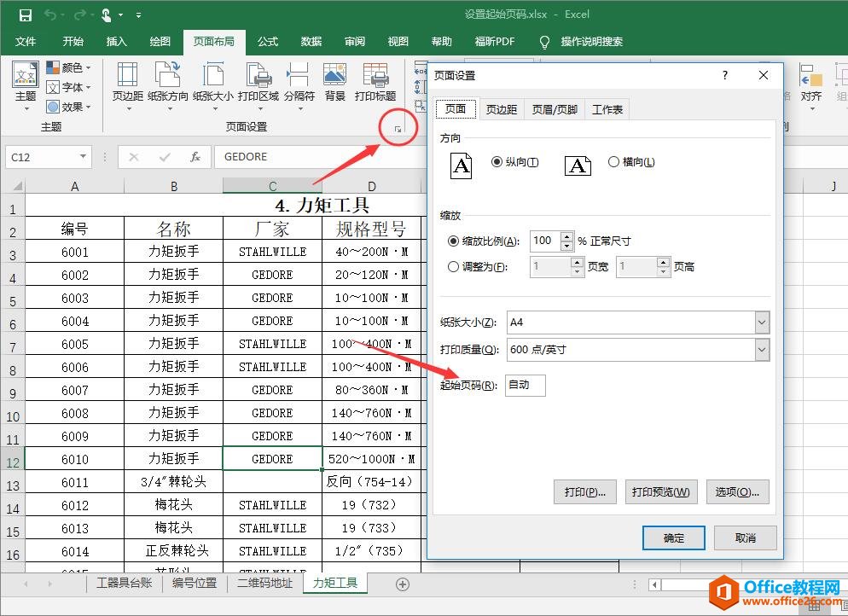Screen dimensions: 848x616
Task: Click the Print Area (打印区域) icon
Action: tap(258, 74)
